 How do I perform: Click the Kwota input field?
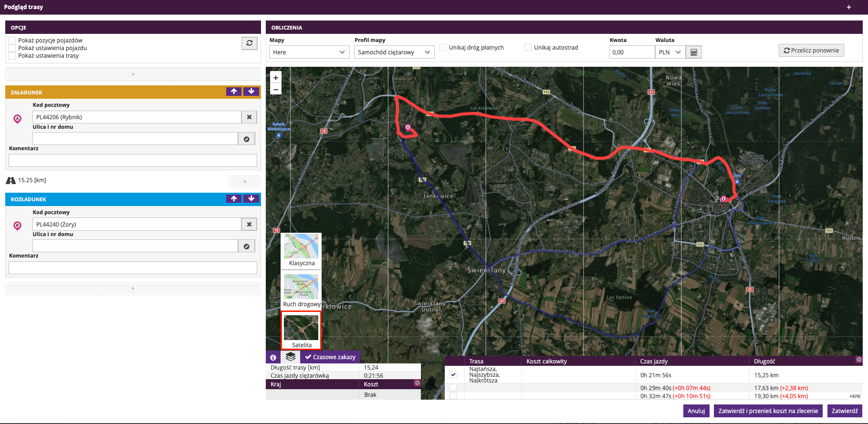[632, 52]
